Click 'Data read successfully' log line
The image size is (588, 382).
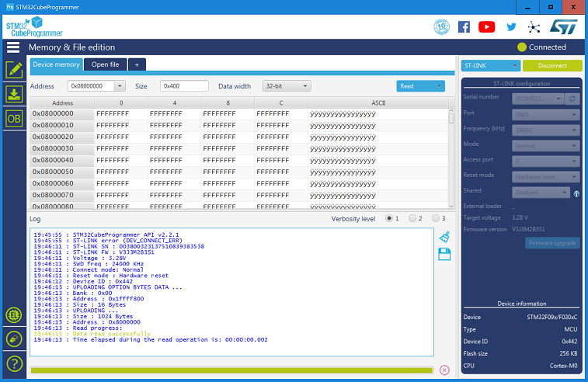click(112, 334)
